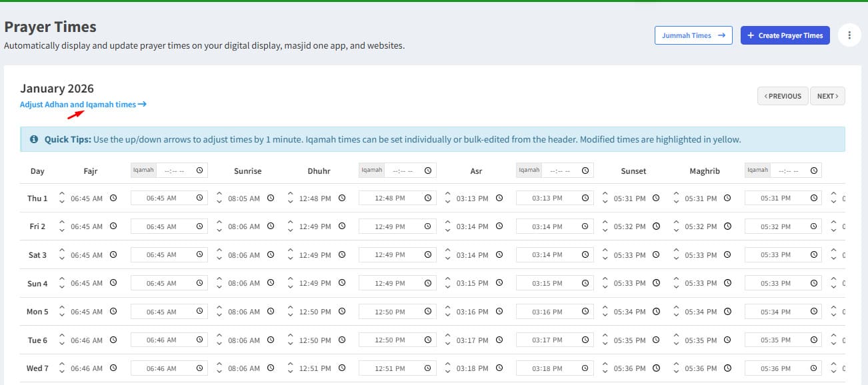
Task: Click Dhuhr bulk Iqamah time field in header
Action: pyautogui.click(x=411, y=171)
